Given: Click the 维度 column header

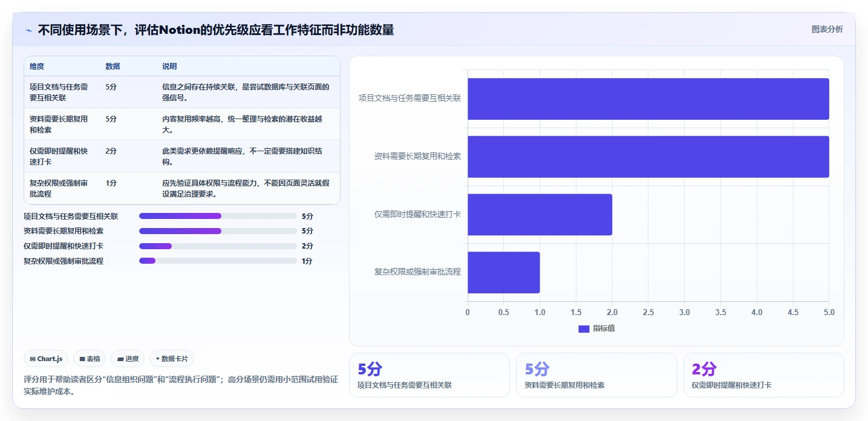Looking at the screenshot, I should tap(37, 67).
